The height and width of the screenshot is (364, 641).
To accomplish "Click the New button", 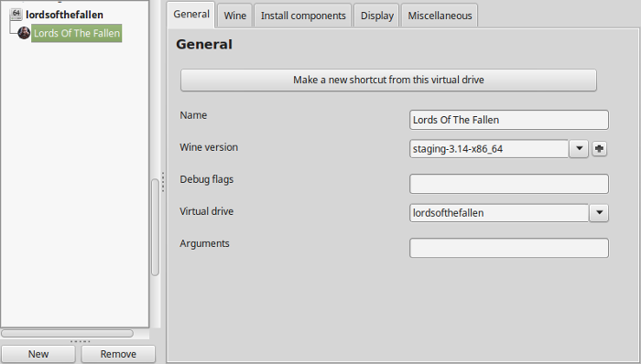I will pyautogui.click(x=38, y=354).
